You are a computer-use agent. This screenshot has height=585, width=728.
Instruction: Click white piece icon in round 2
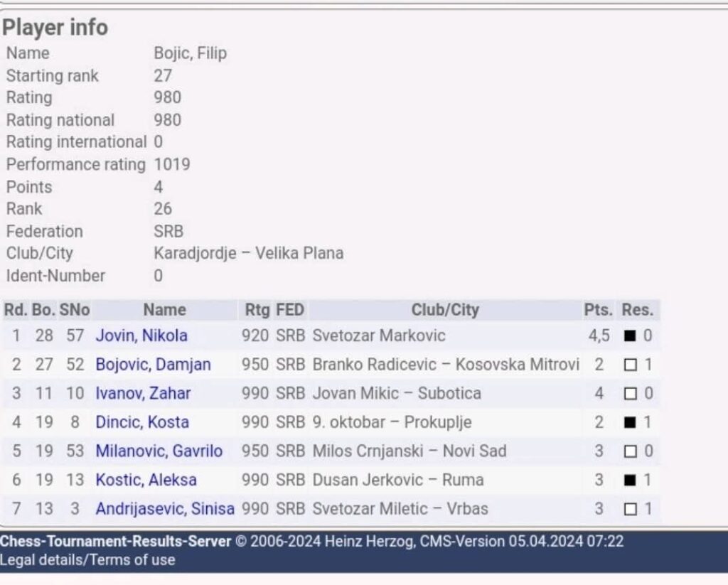coord(629,365)
